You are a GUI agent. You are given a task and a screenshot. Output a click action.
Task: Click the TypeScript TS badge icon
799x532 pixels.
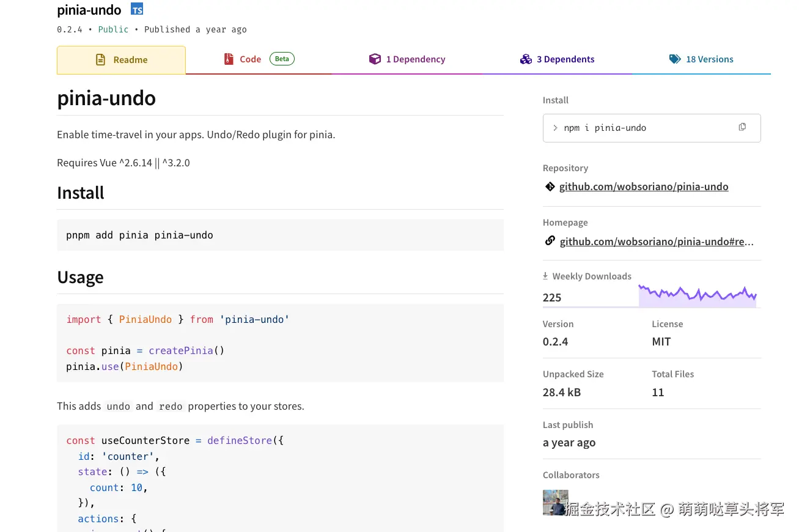pyautogui.click(x=137, y=9)
